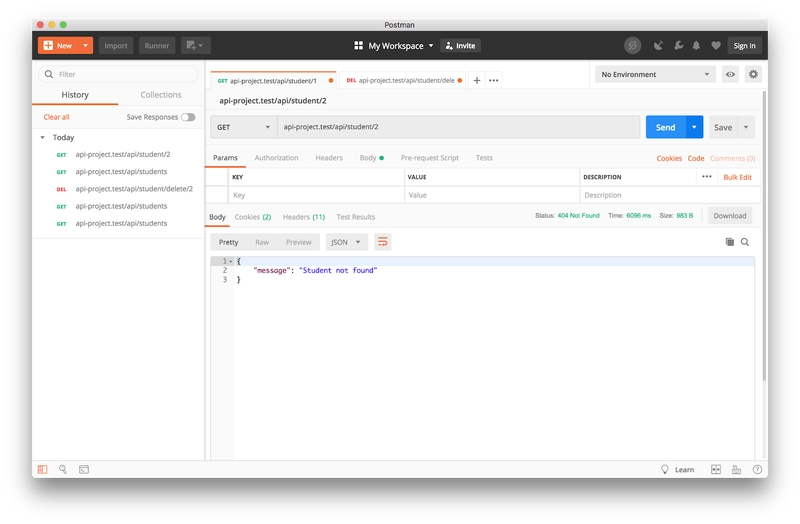Toggle sidebar visibility icon in status bar
Viewport: 800px width, 524px height.
point(42,469)
